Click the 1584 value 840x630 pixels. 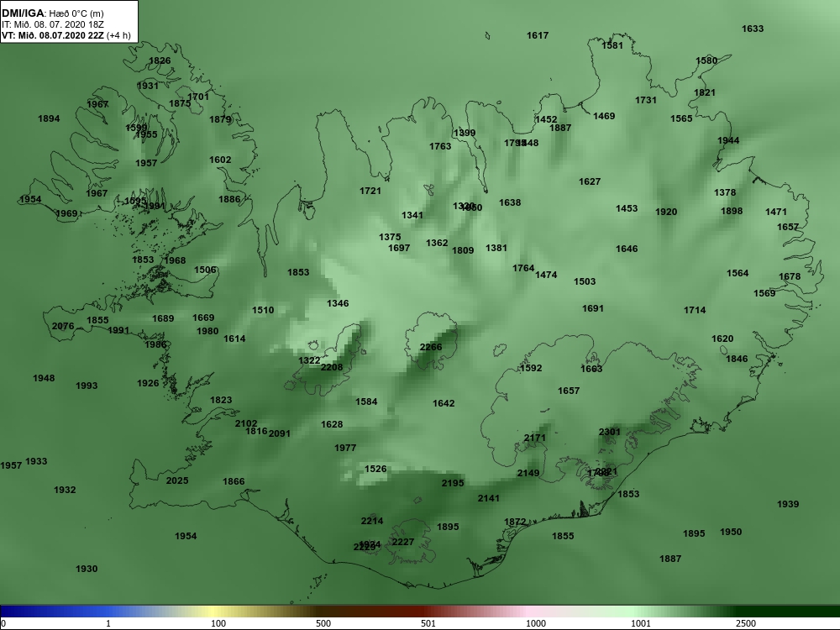pos(366,402)
